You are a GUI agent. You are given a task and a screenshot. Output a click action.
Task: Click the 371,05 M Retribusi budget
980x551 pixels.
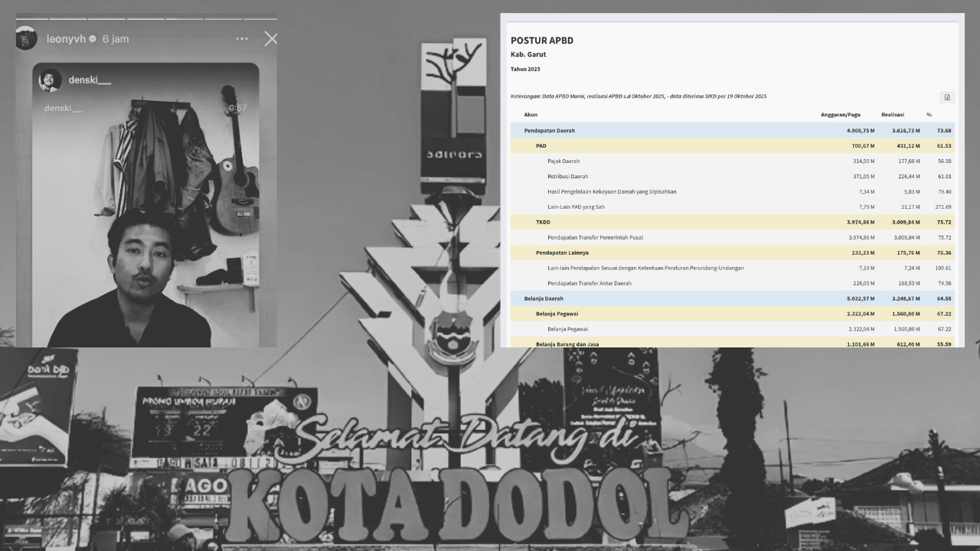click(x=864, y=177)
